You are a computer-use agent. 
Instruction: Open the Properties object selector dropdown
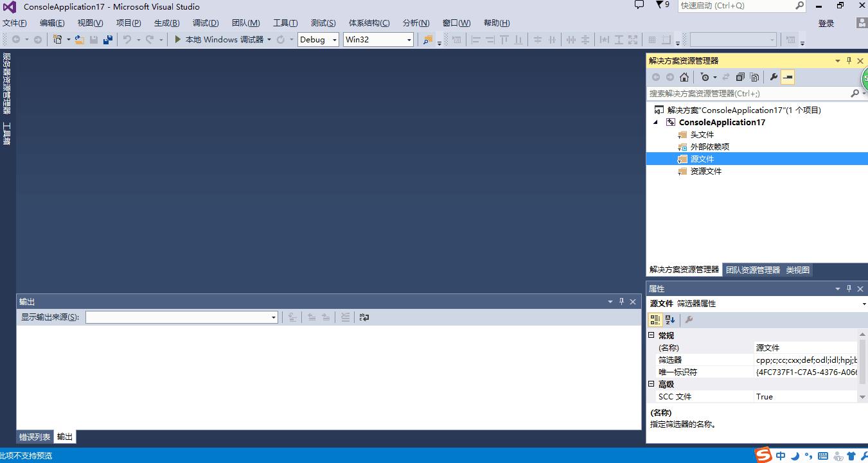coord(864,304)
